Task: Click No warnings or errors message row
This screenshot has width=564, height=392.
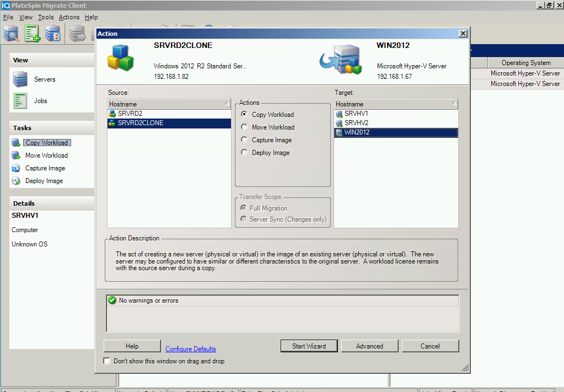Action: pyautogui.click(x=283, y=300)
